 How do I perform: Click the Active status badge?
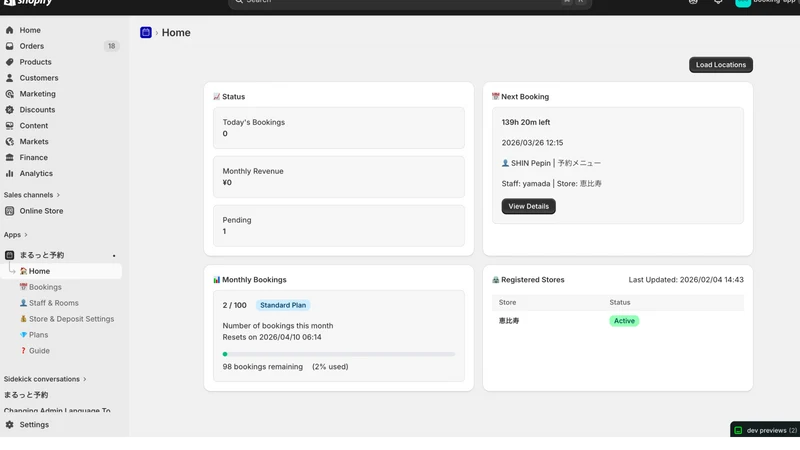click(x=624, y=321)
